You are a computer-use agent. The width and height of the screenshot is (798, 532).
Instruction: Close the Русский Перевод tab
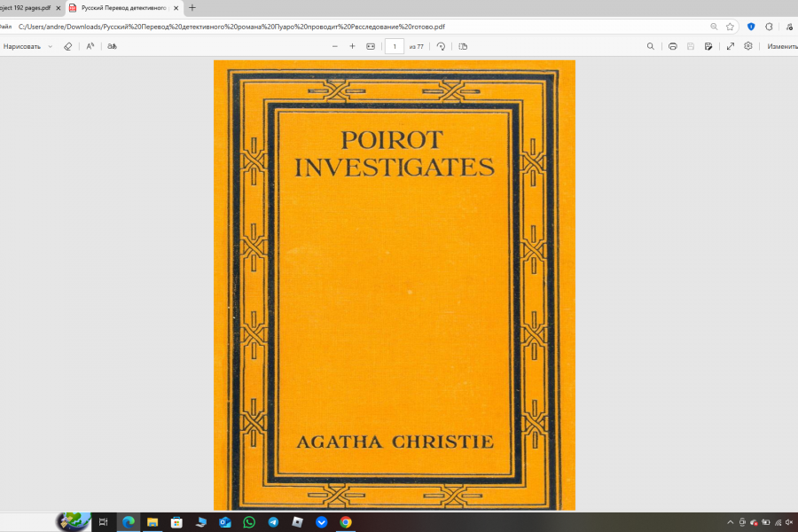tap(176, 8)
